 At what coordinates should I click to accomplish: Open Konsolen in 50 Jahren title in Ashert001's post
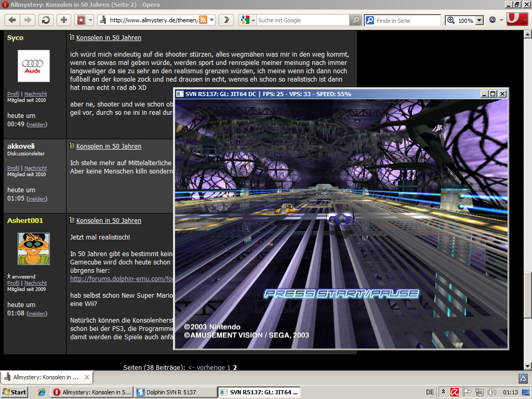point(109,220)
